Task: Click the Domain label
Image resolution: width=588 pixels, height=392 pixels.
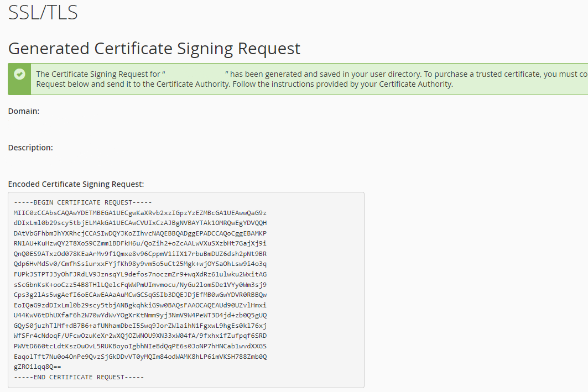Action: click(x=24, y=111)
